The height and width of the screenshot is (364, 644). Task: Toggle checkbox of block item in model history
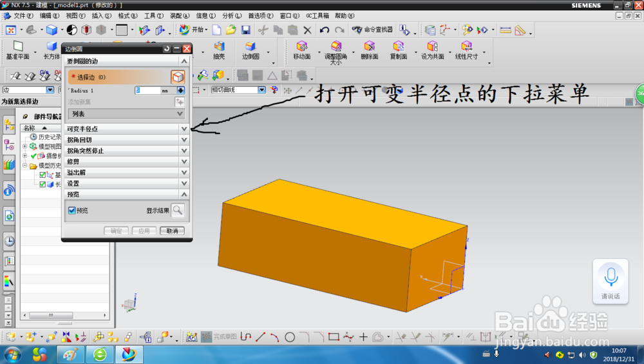pos(43,184)
